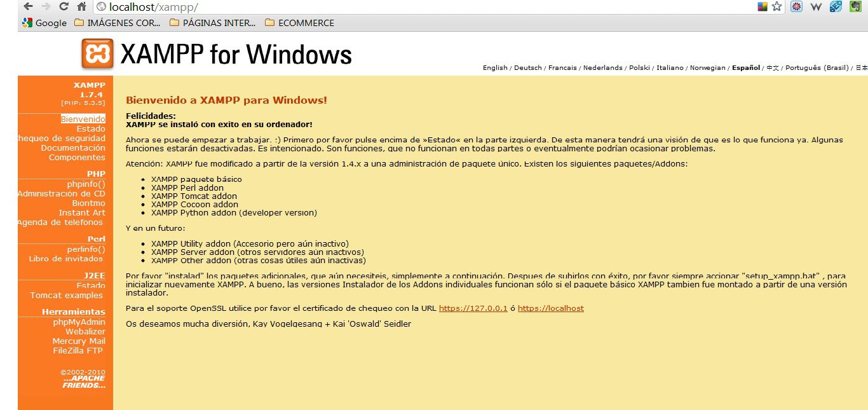Click 'XAMPP Python addon (developer version)' item
This screenshot has width=868, height=410.
(x=234, y=213)
